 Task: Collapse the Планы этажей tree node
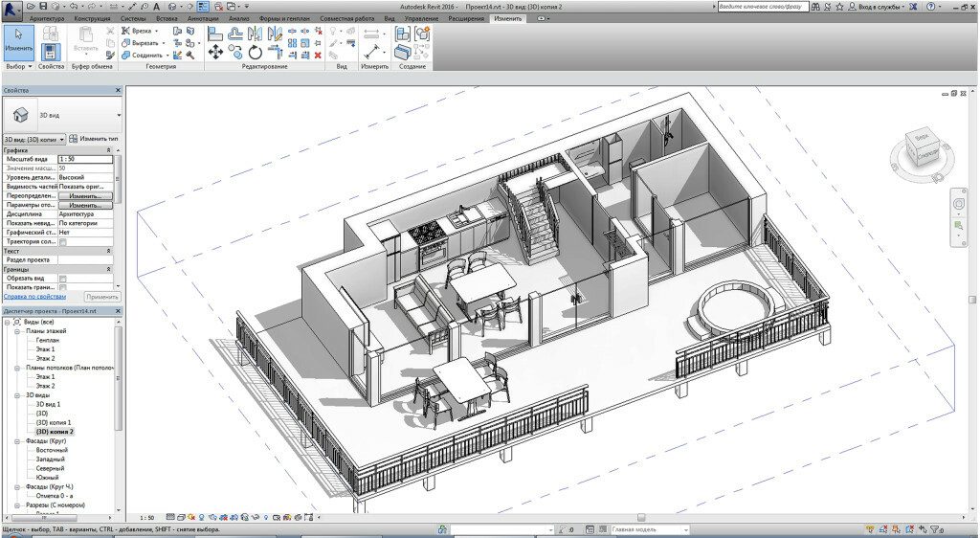tap(18, 330)
